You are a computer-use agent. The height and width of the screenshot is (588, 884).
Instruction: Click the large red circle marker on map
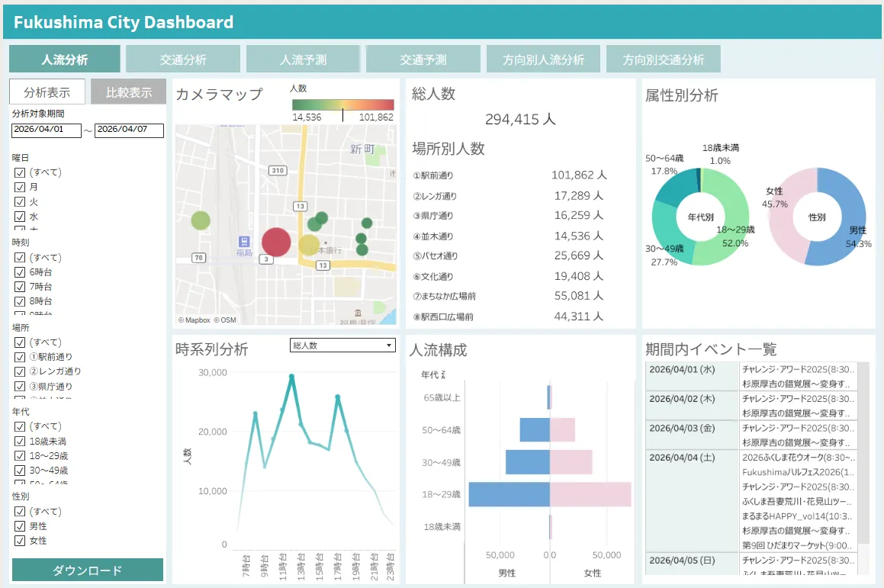[276, 243]
